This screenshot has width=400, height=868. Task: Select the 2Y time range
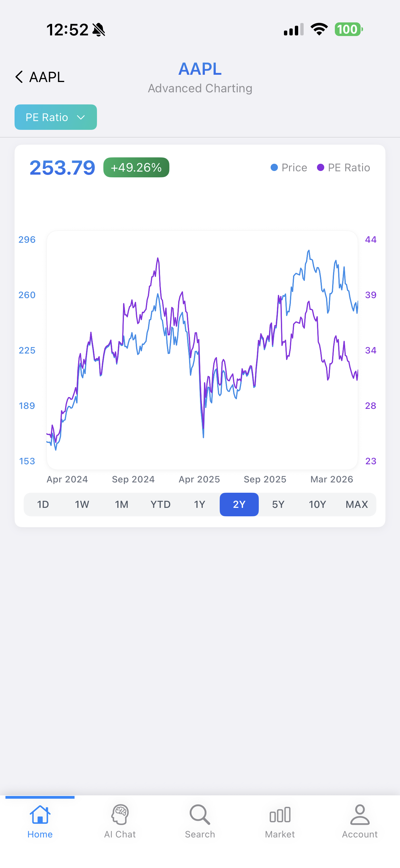tap(239, 505)
